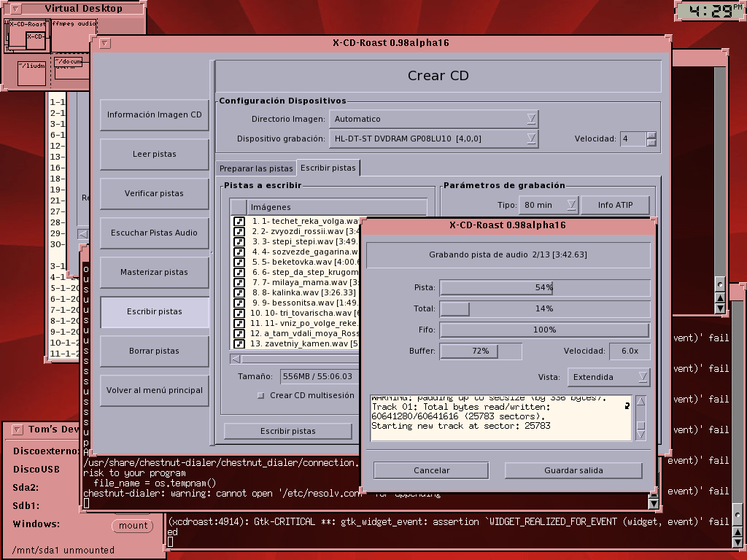747x560 pixels.
Task: Click music note icon of tri_tovarischa track
Action: coord(239,313)
